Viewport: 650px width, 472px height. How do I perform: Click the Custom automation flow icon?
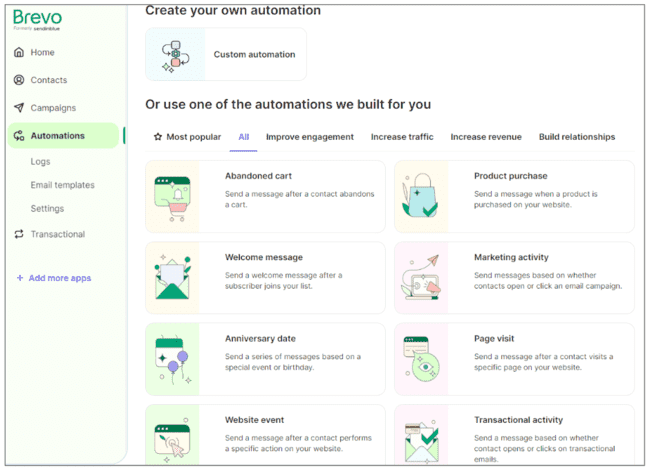175,54
